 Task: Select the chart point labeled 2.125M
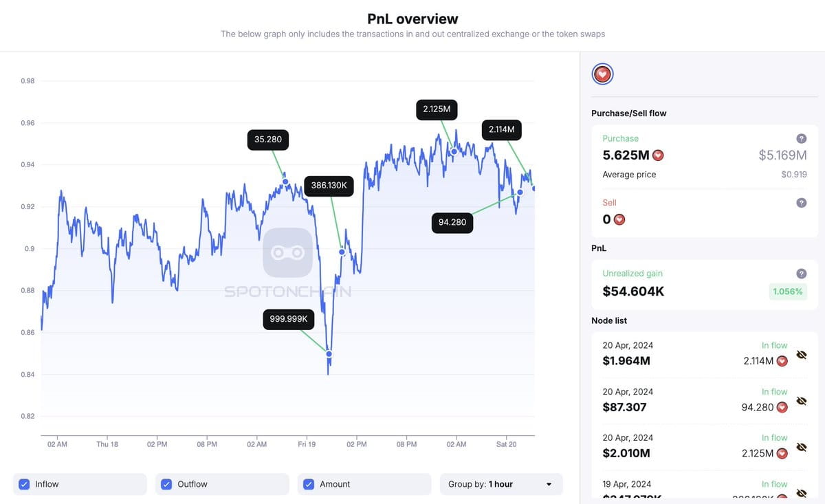[452, 151]
